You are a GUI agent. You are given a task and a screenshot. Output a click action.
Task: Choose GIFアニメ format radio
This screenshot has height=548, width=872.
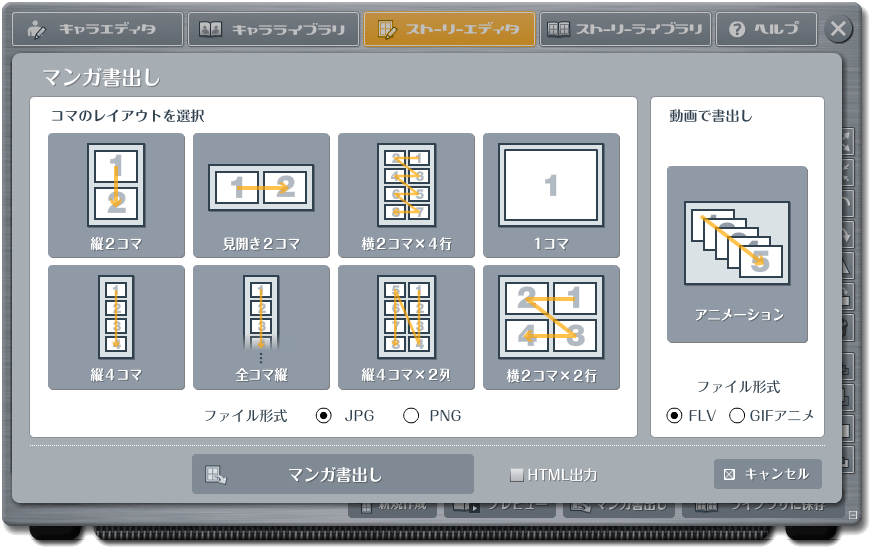pyautogui.click(x=737, y=416)
